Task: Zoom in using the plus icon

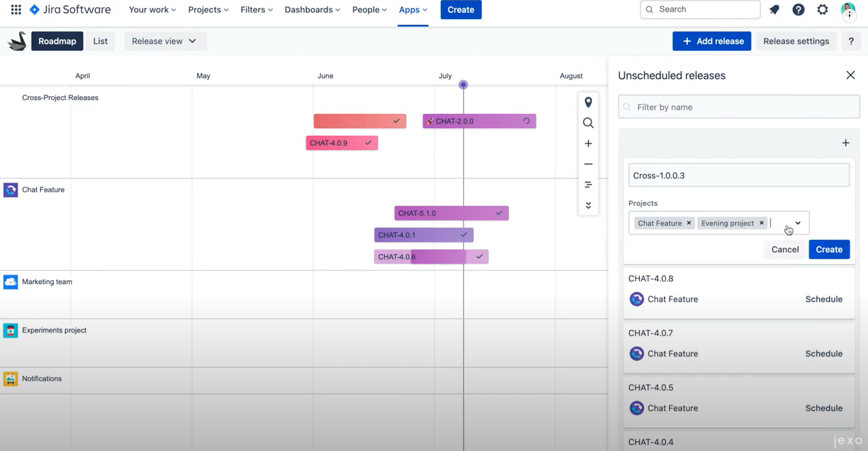Action: (x=588, y=143)
